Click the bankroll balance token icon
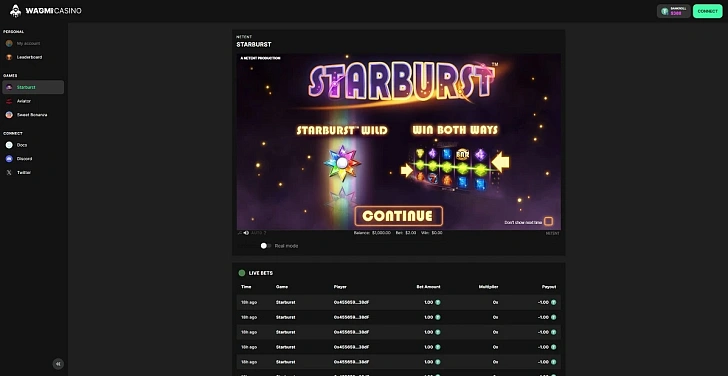Viewport: 728px width, 376px height. [x=665, y=12]
